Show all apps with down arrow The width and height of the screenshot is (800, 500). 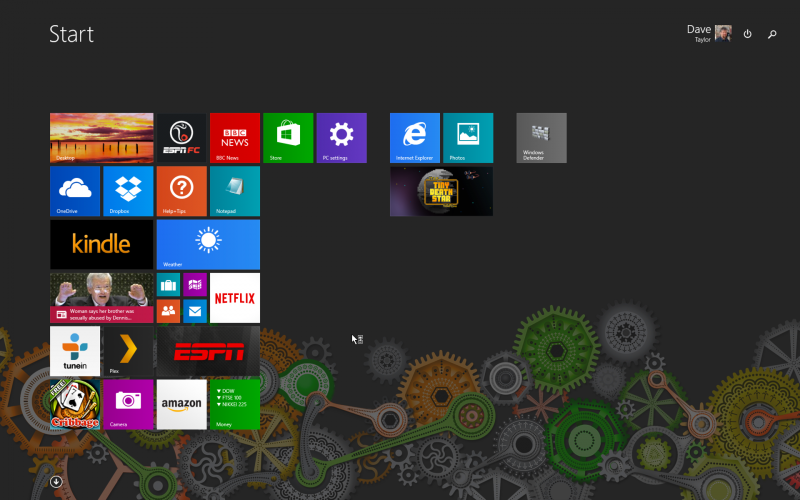click(57, 481)
